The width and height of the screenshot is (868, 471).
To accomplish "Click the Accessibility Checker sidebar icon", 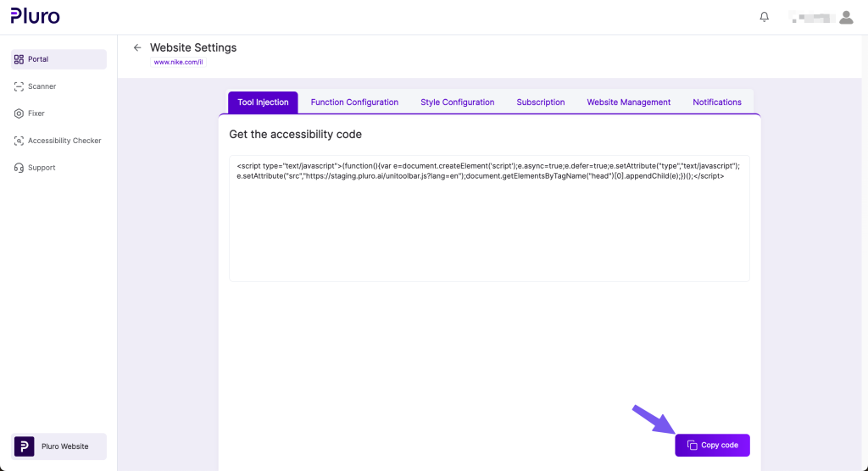I will 19,141.
